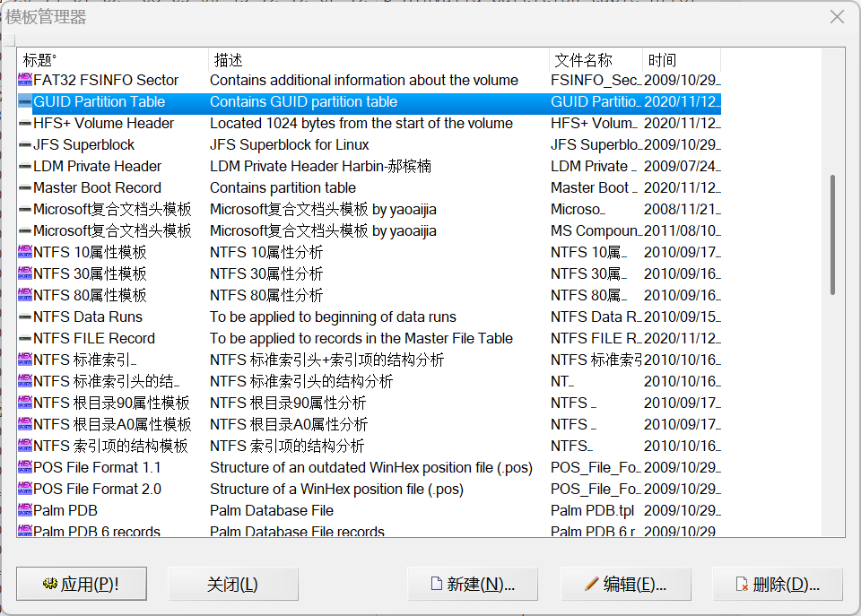This screenshot has width=861, height=616.
Task: Sort list by 描述 column header
Action: [x=378, y=60]
